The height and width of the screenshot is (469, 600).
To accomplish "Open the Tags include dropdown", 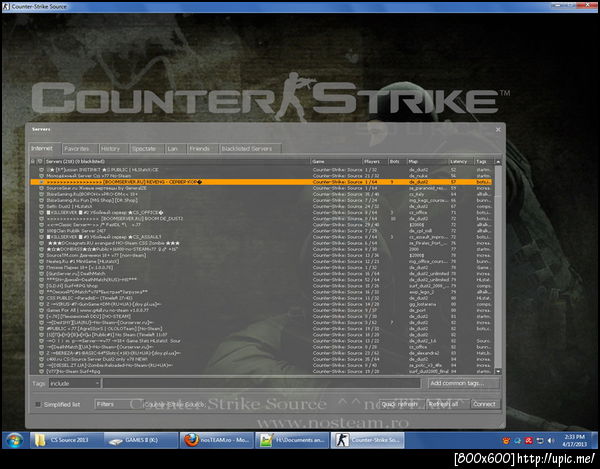I will point(75,383).
